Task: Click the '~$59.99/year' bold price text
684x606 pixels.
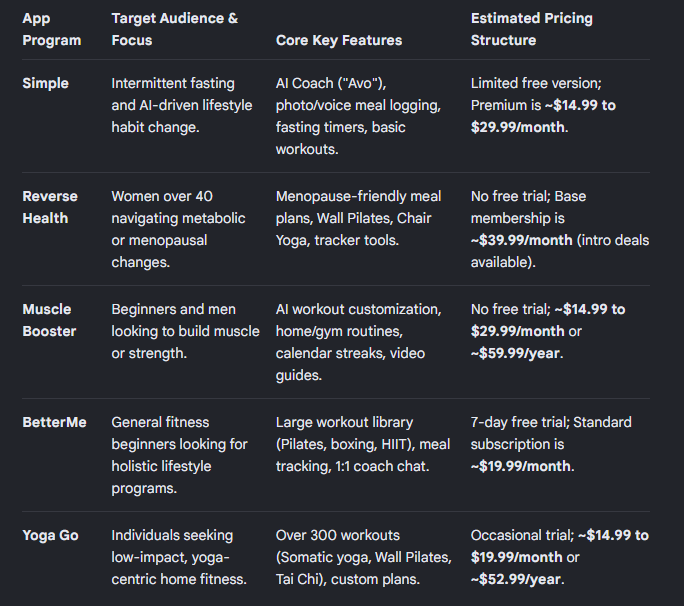Action: pyautogui.click(x=515, y=353)
